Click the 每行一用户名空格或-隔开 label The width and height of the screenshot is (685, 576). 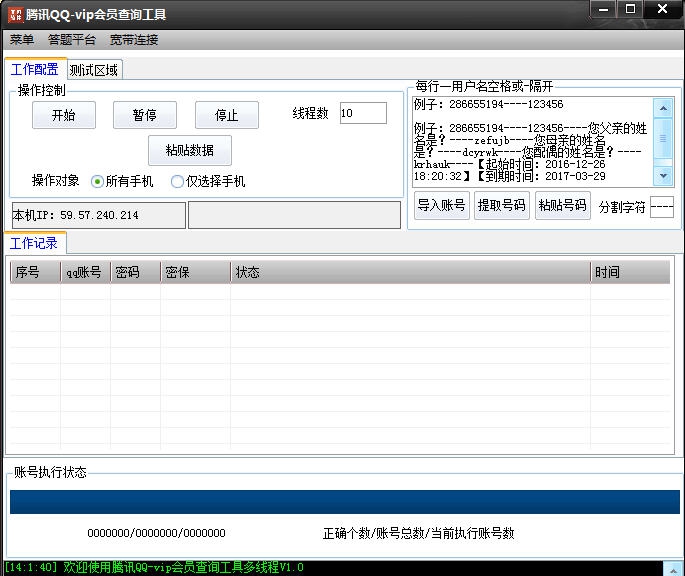484,86
